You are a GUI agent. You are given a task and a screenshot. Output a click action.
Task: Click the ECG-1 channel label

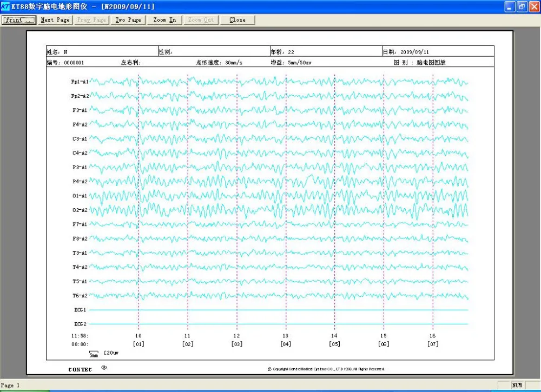(81, 310)
